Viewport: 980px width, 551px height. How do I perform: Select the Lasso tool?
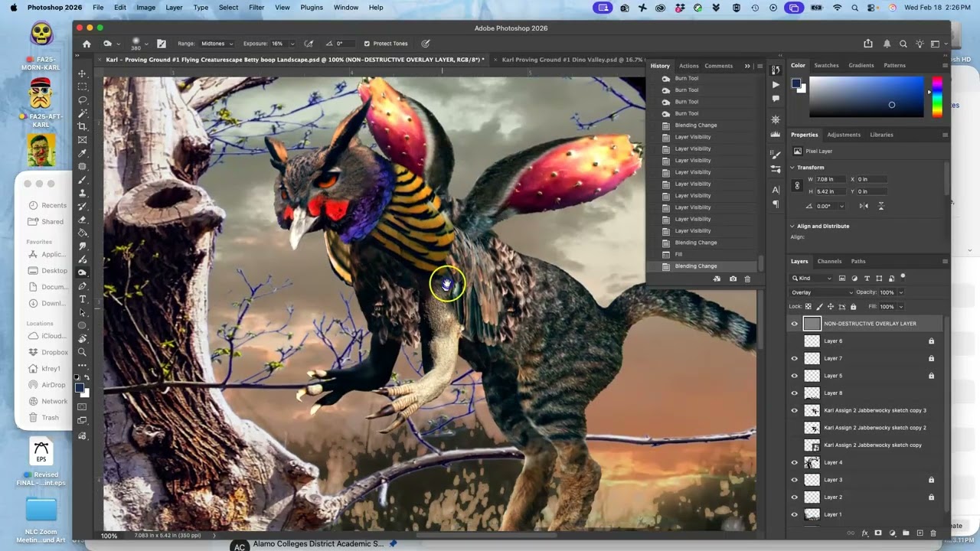83,100
